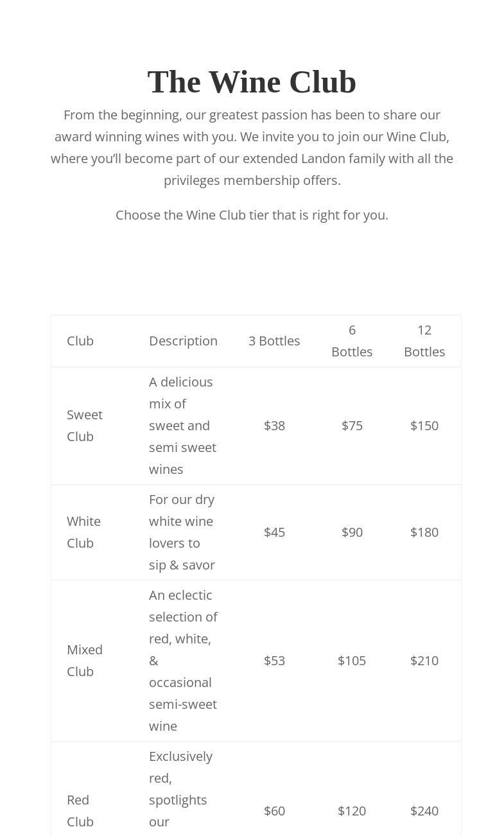Click the Red Club $120 price
504x836 pixels.
[352, 811]
